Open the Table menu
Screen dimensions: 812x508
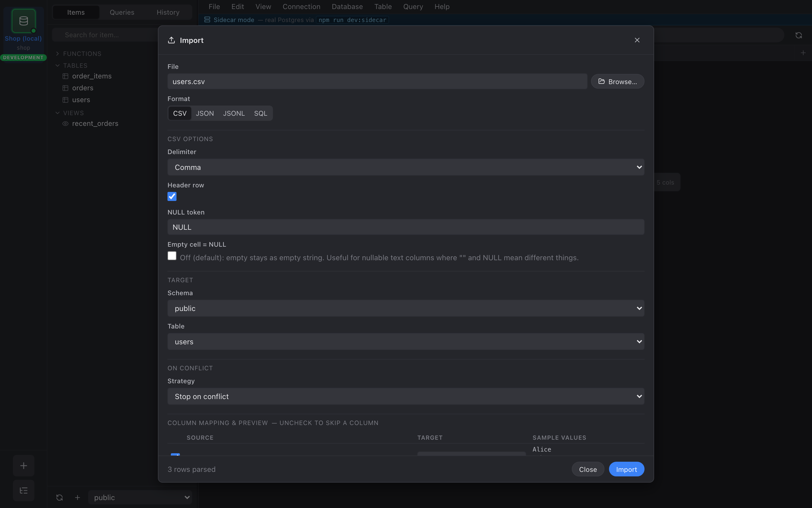point(383,7)
